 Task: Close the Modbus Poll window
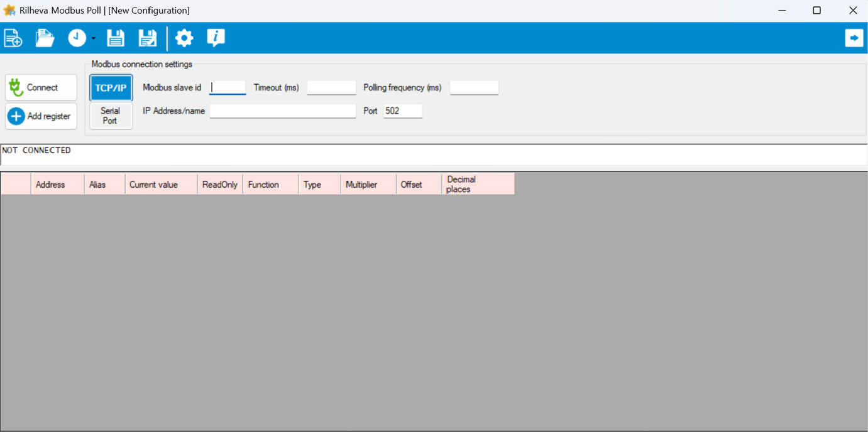852,10
